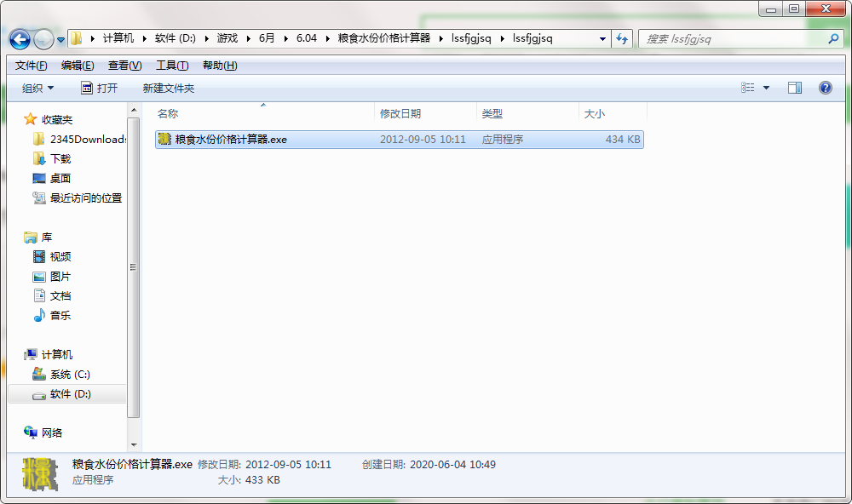The image size is (852, 504).
Task: Maximize the explorer window
Action: 794,9
